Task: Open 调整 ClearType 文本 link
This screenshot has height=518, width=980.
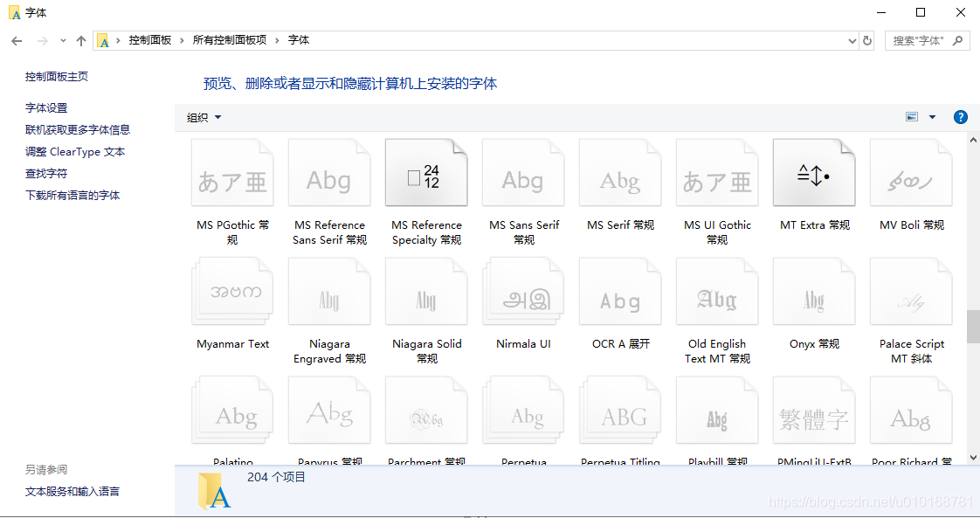Action: point(75,152)
